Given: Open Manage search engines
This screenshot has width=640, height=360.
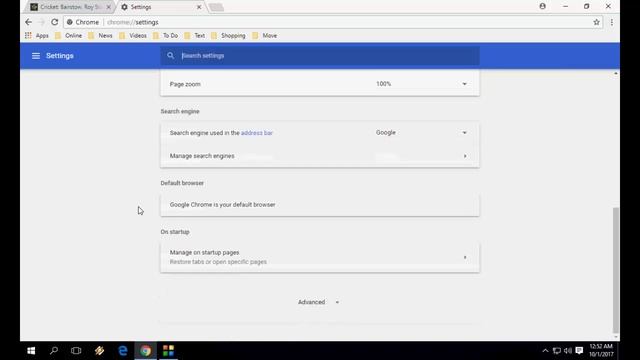Looking at the screenshot, I should (320, 156).
